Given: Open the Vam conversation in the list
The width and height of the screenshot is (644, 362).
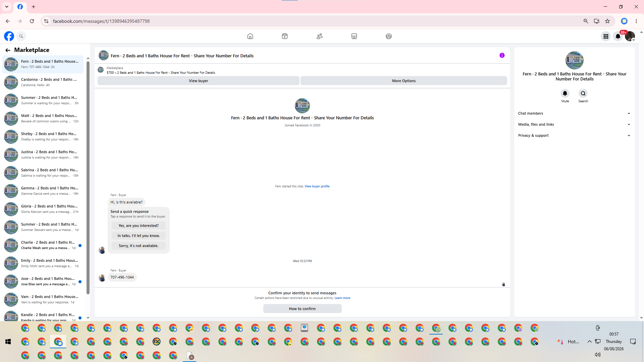Looking at the screenshot, I should pyautogui.click(x=43, y=300).
